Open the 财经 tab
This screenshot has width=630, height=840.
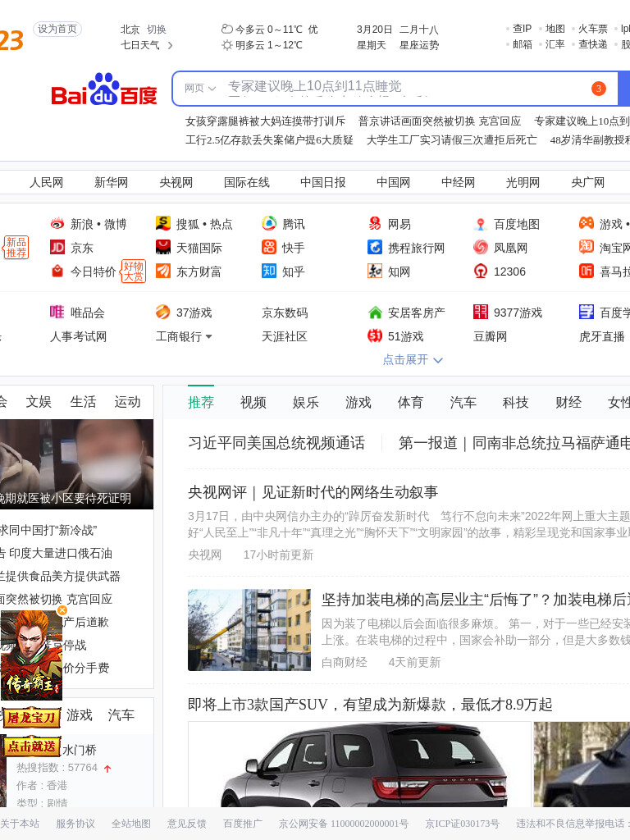568,402
